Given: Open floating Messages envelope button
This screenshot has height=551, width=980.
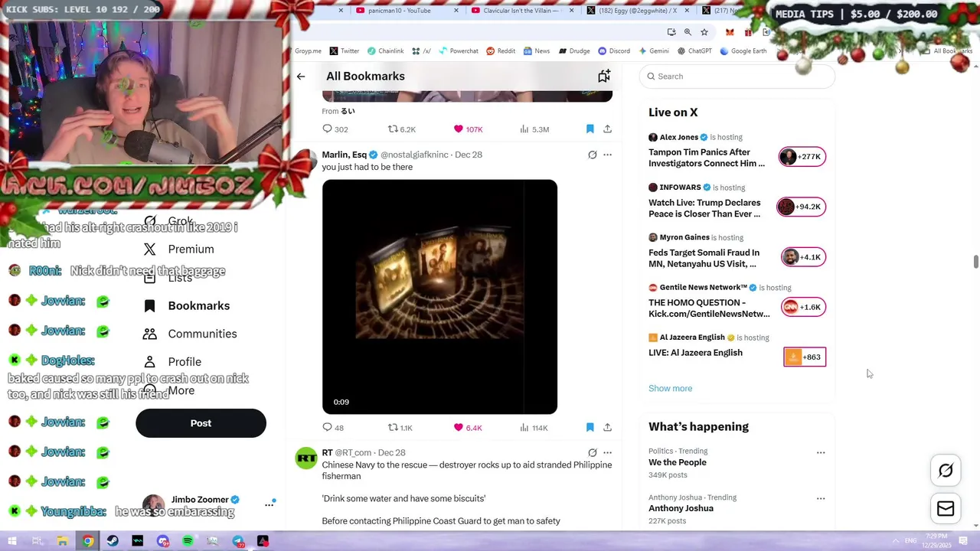Looking at the screenshot, I should [946, 509].
